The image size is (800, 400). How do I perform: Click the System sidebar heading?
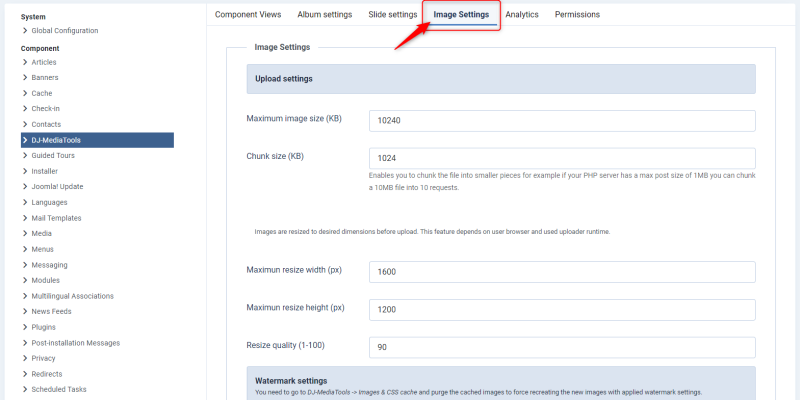coord(33,17)
